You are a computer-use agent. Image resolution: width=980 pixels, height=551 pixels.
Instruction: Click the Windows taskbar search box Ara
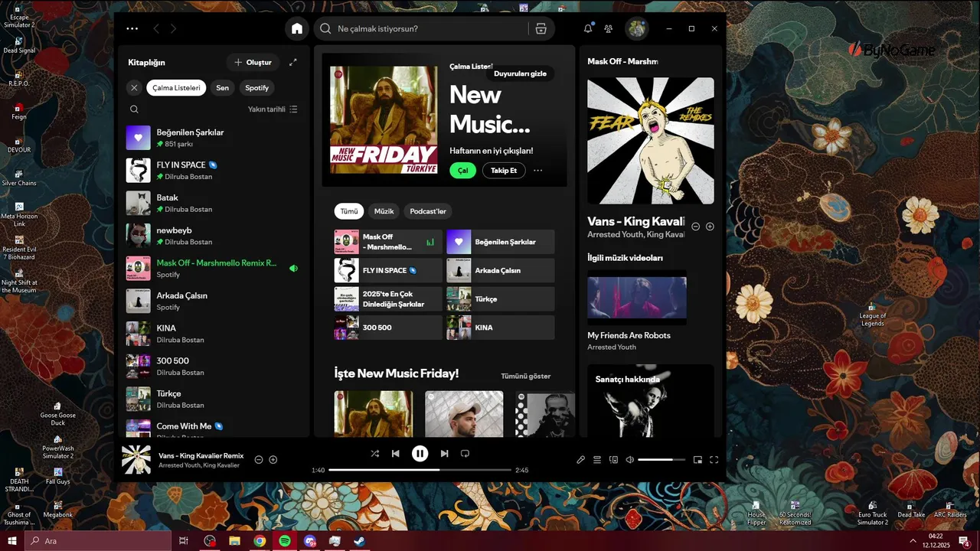pyautogui.click(x=98, y=541)
